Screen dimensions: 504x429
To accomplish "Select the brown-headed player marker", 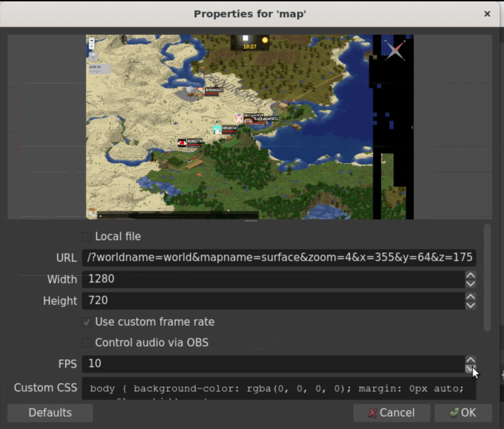I will [248, 121].
